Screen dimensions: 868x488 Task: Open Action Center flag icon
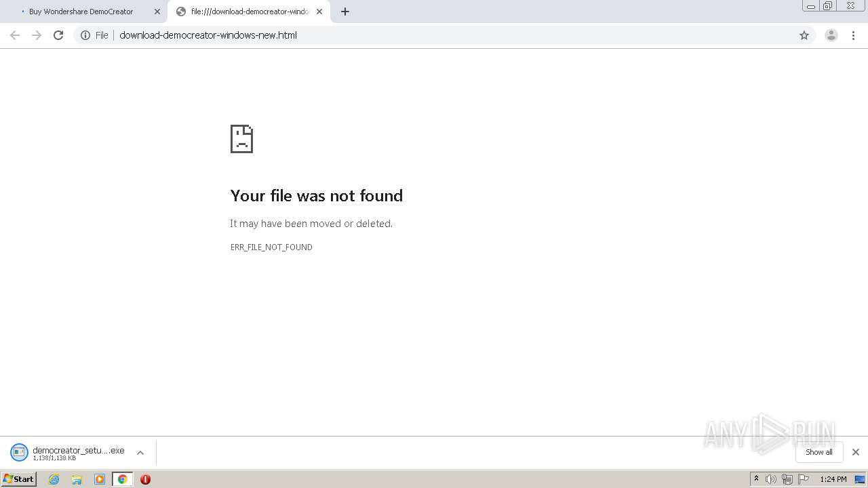(x=804, y=479)
